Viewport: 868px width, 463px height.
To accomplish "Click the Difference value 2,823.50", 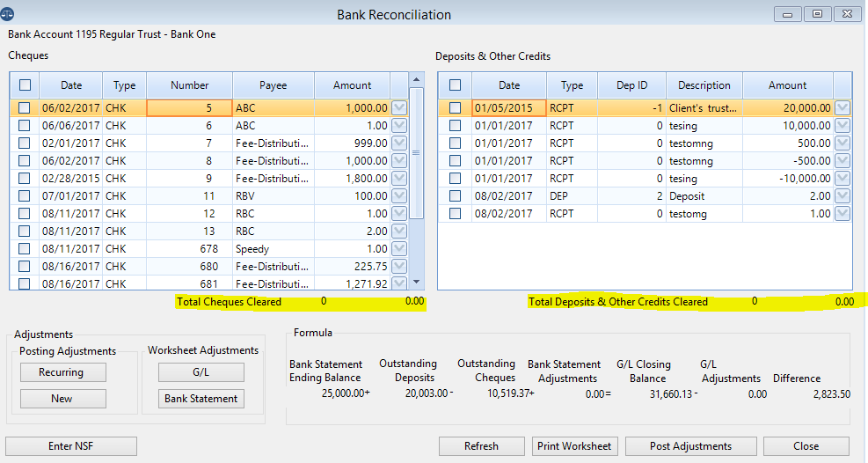I will (x=831, y=394).
